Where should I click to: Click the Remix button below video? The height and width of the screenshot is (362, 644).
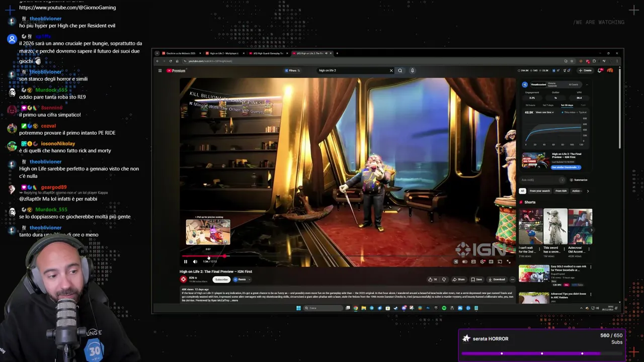click(239, 280)
